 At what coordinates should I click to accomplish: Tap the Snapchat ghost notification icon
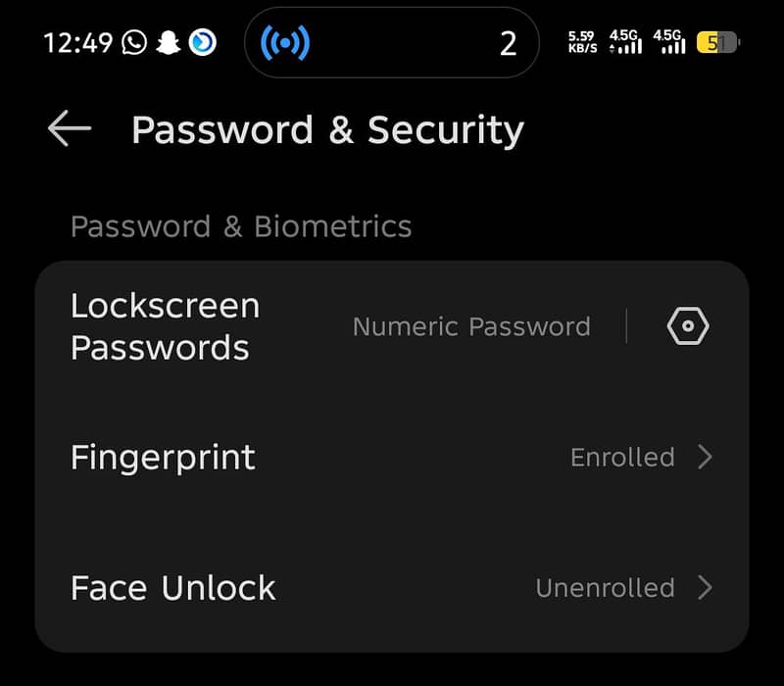click(x=169, y=42)
